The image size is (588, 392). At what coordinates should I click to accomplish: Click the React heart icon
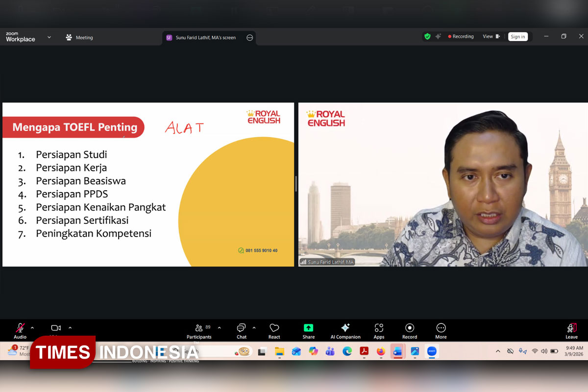point(274,331)
